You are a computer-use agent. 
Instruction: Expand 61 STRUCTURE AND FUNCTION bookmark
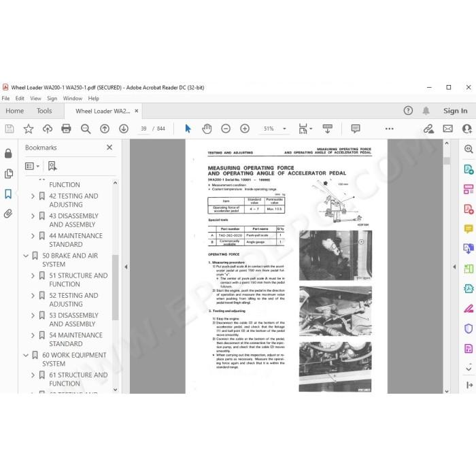click(x=33, y=375)
